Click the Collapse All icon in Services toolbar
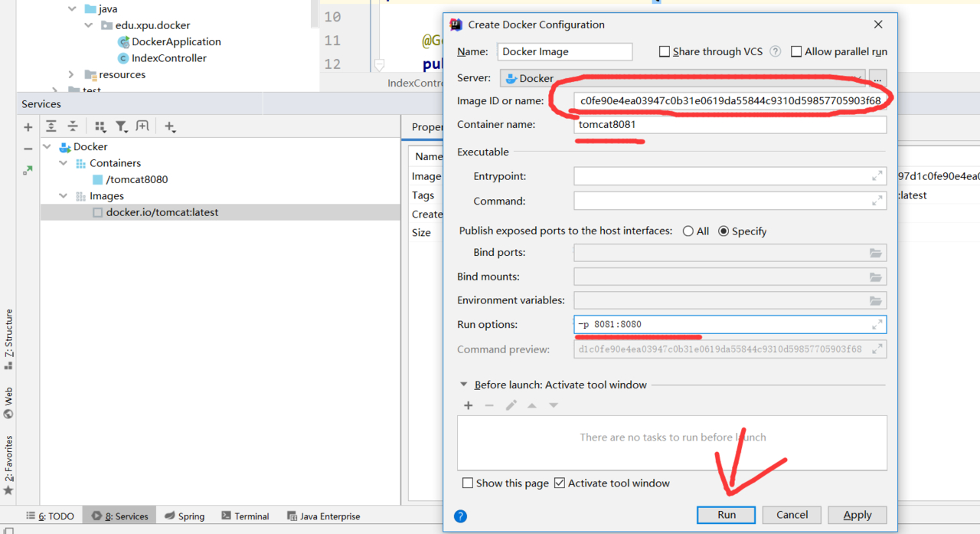Image resolution: width=980 pixels, height=534 pixels. (x=73, y=126)
